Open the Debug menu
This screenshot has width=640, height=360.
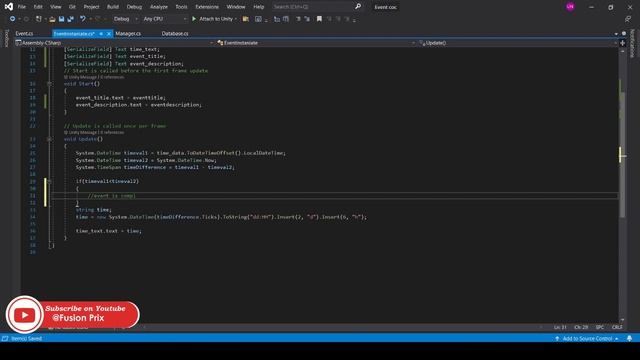[134, 7]
